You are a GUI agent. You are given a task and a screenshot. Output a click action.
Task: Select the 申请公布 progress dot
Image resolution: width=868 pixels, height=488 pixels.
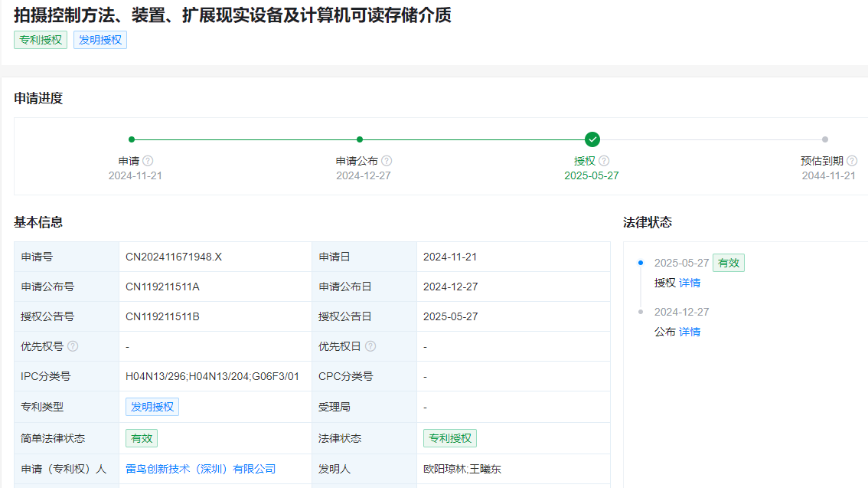tap(360, 139)
